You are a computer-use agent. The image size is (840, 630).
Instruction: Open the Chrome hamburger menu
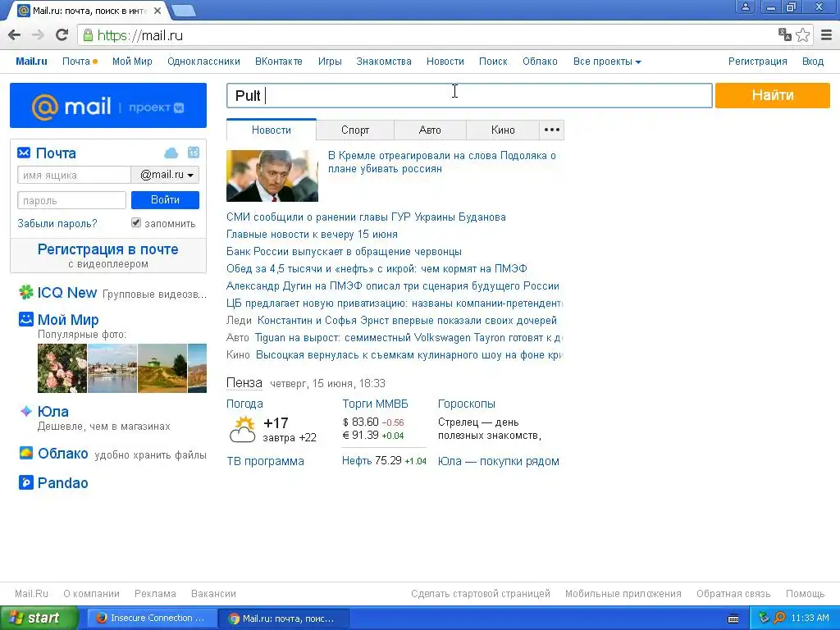(827, 35)
